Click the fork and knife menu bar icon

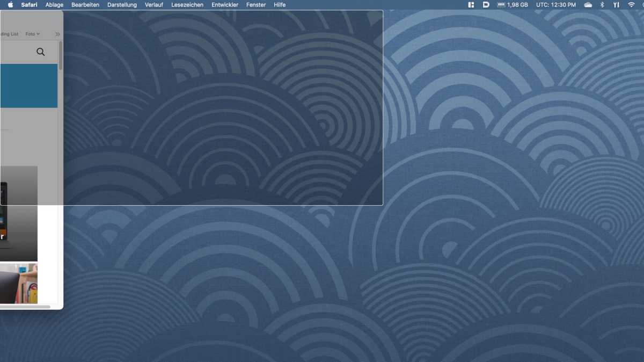[x=616, y=5]
